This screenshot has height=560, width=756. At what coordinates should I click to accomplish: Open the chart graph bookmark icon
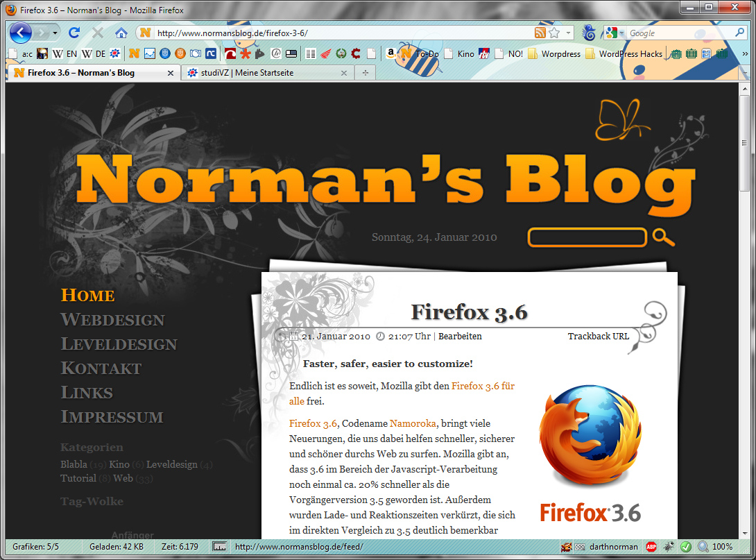click(x=150, y=53)
